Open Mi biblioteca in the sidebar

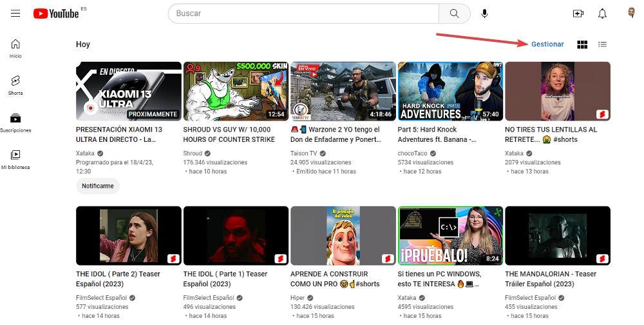(x=15, y=160)
